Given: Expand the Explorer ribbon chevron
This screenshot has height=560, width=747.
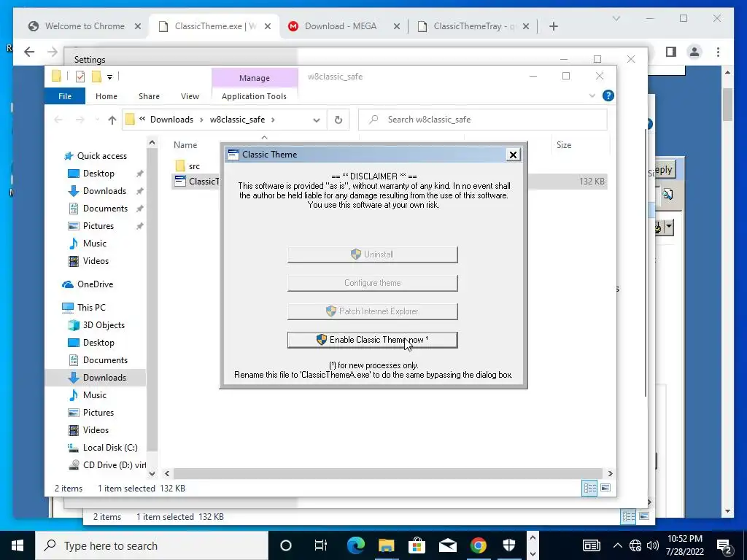Looking at the screenshot, I should (592, 96).
